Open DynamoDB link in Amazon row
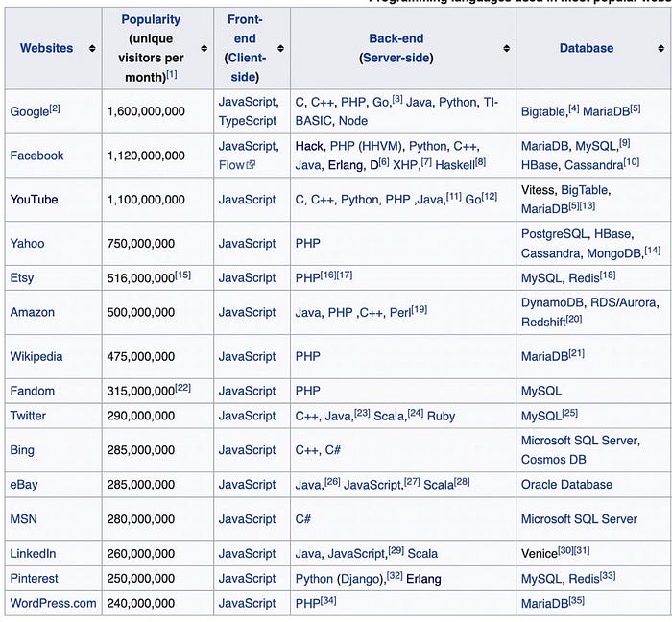This screenshot has width=672, height=622. tap(552, 302)
